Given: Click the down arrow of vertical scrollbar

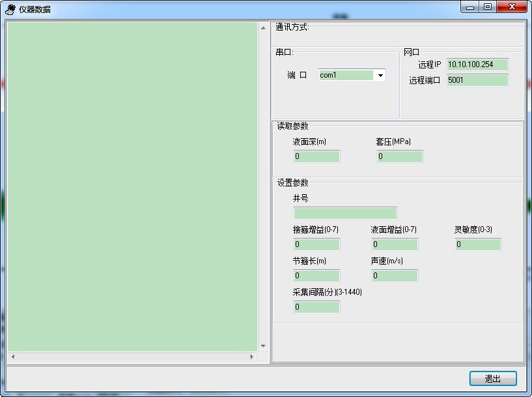Looking at the screenshot, I should (263, 346).
